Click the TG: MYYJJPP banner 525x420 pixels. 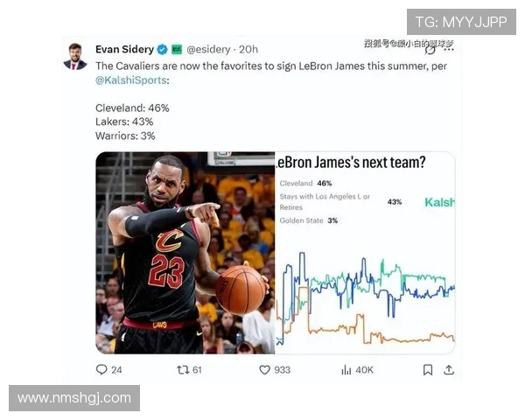tap(461, 22)
